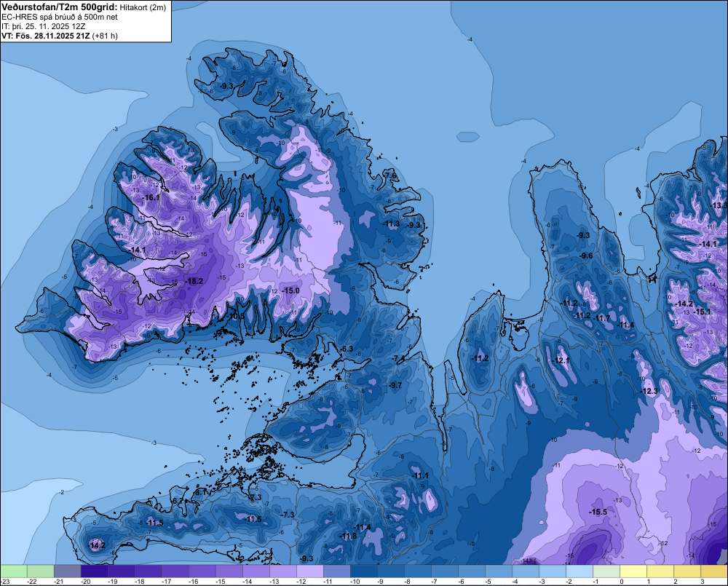
Task: Click the -10.5 temperature value
Action: tap(236, 316)
